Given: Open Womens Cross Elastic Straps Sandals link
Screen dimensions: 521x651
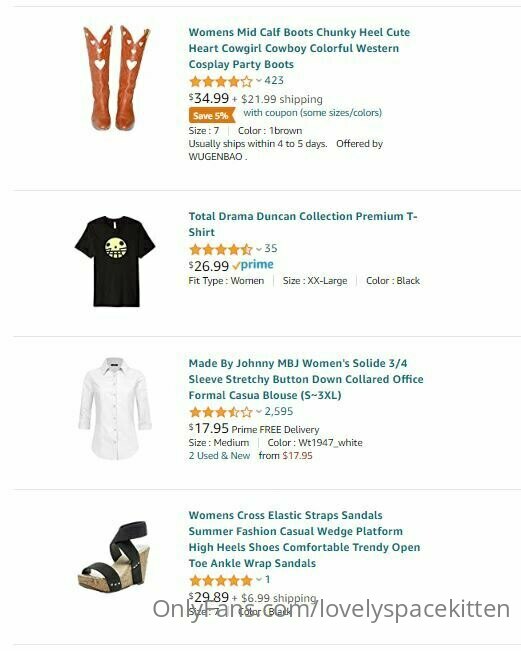Looking at the screenshot, I should [x=304, y=539].
